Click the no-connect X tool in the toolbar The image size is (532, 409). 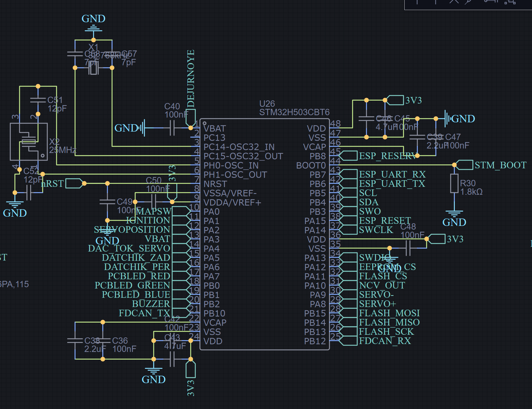pyautogui.click(x=454, y=1)
